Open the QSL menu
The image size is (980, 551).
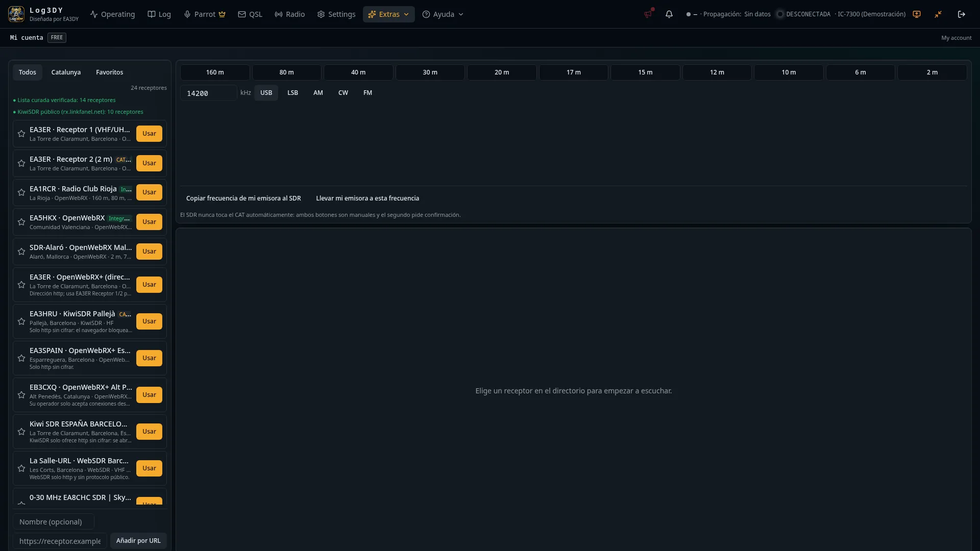[250, 14]
